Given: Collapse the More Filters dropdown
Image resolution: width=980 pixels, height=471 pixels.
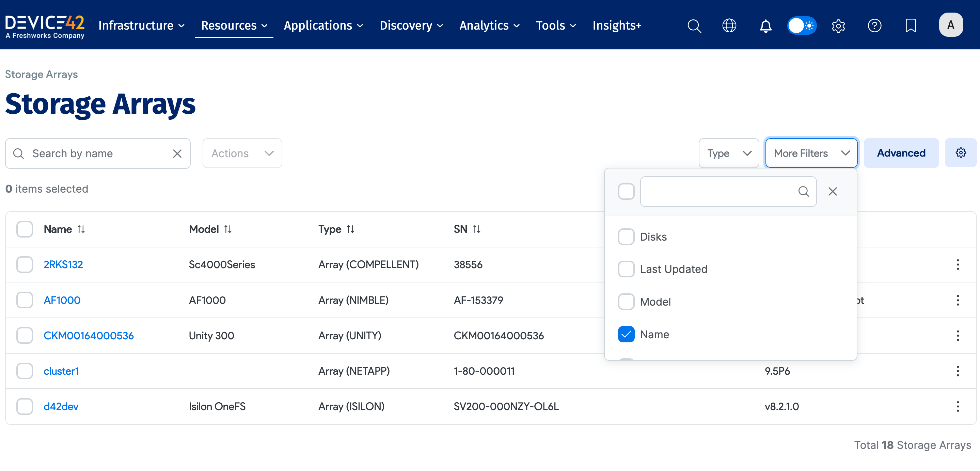Looking at the screenshot, I should (x=811, y=153).
